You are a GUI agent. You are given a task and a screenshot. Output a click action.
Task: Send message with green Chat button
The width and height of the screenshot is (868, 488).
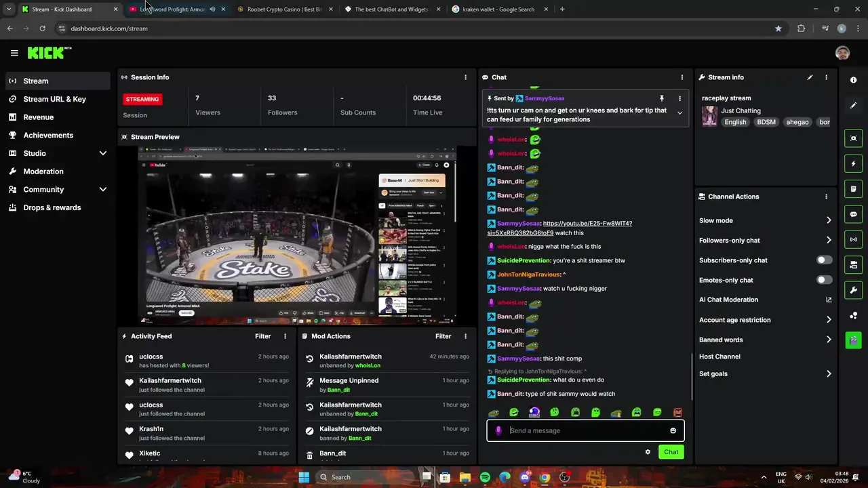coord(671,452)
